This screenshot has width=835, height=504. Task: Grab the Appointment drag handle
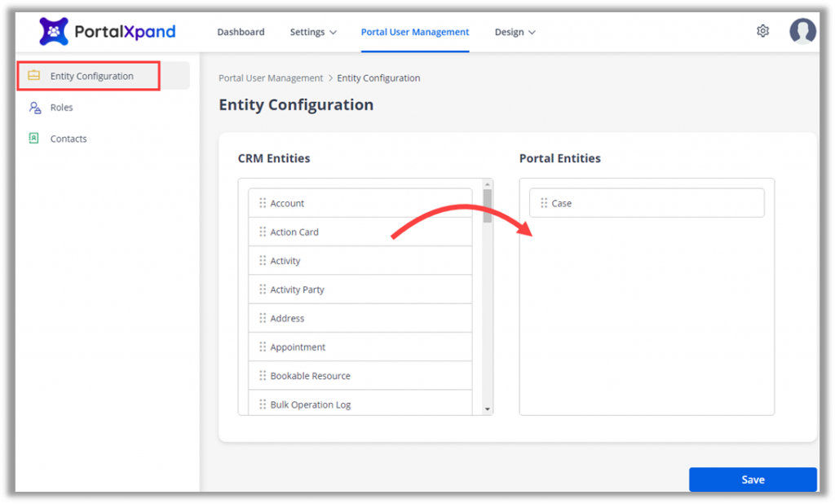263,347
